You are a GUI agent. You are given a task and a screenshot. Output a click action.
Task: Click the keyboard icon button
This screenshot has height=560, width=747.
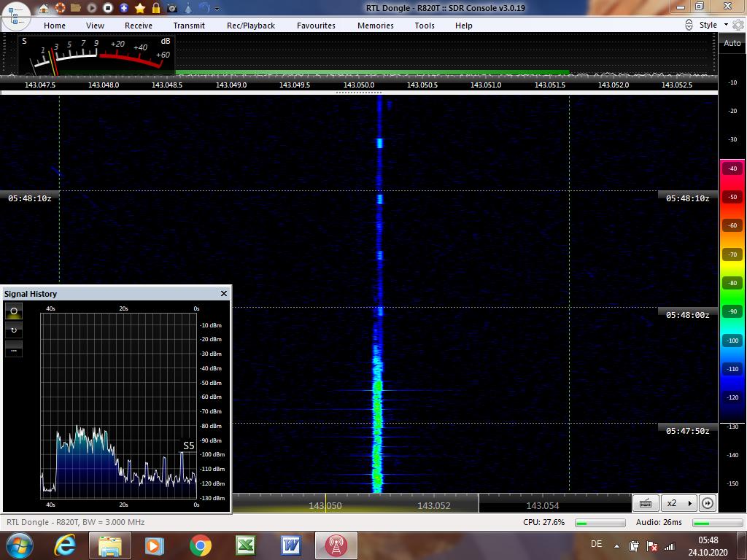click(646, 503)
